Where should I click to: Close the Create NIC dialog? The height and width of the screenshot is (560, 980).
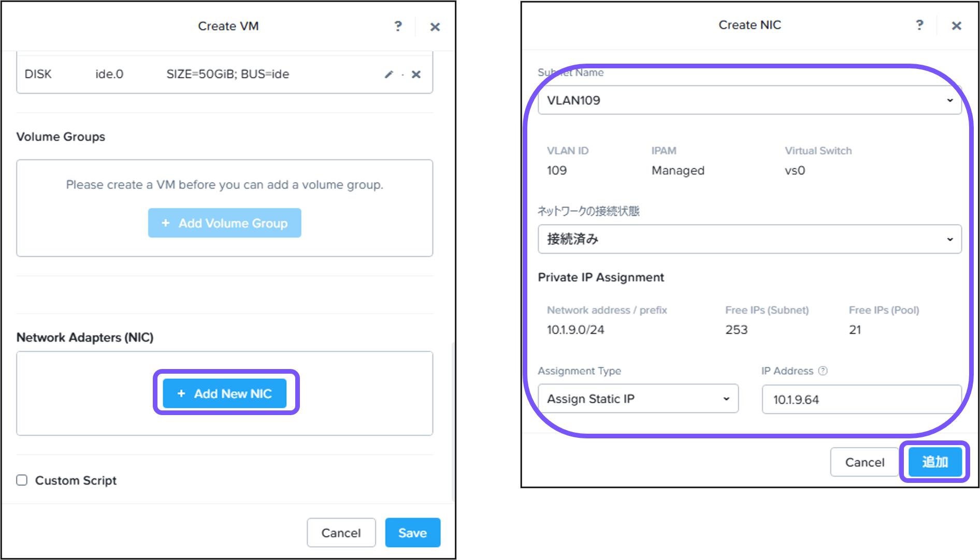pyautogui.click(x=956, y=25)
